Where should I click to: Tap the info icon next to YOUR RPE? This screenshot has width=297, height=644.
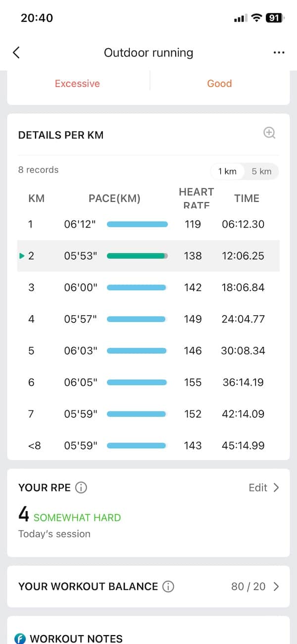[x=81, y=488]
